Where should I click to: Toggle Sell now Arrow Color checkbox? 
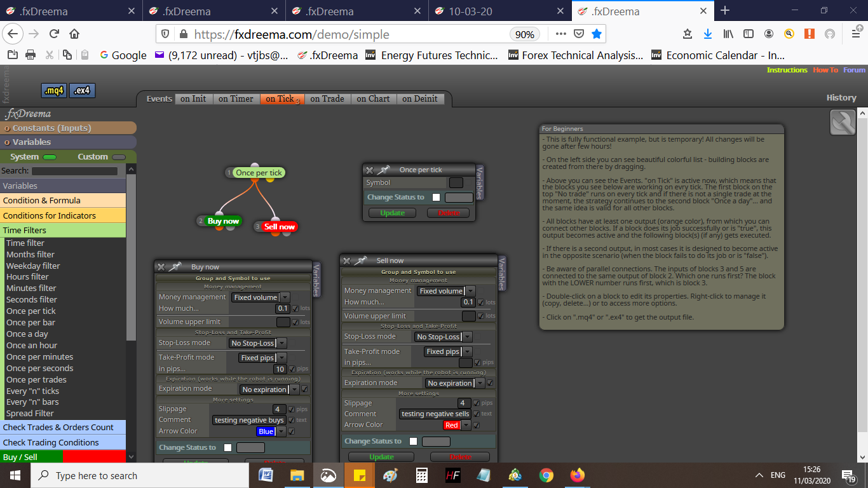pos(477,425)
